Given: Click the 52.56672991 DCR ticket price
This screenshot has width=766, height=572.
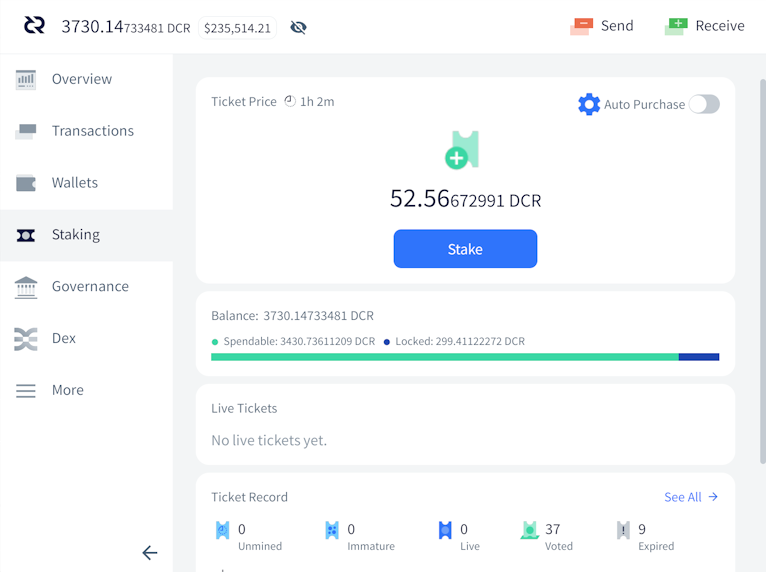Looking at the screenshot, I should [x=466, y=199].
